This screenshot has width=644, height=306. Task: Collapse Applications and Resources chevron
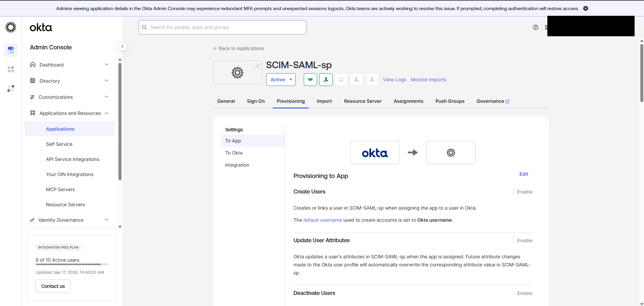(106, 113)
